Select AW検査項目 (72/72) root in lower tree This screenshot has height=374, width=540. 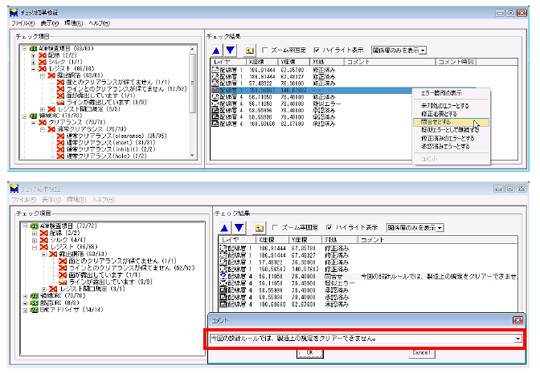[68, 226]
